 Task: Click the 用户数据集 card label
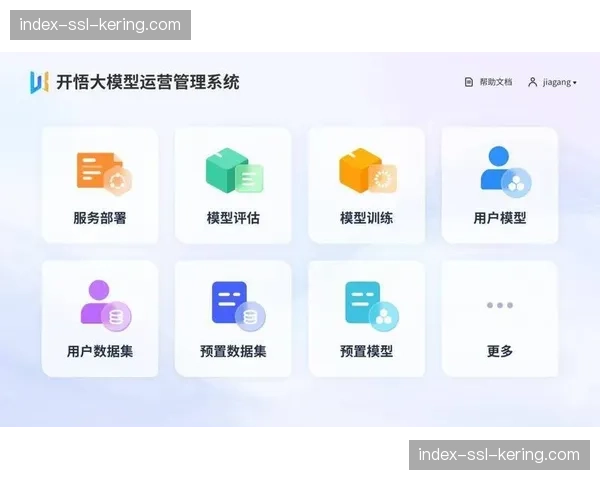(x=100, y=351)
